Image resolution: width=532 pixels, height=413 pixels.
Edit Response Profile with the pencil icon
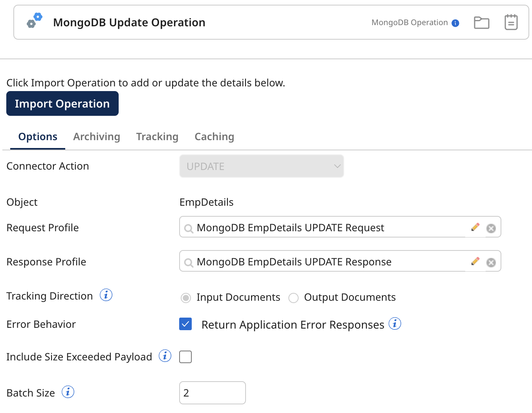pyautogui.click(x=475, y=261)
